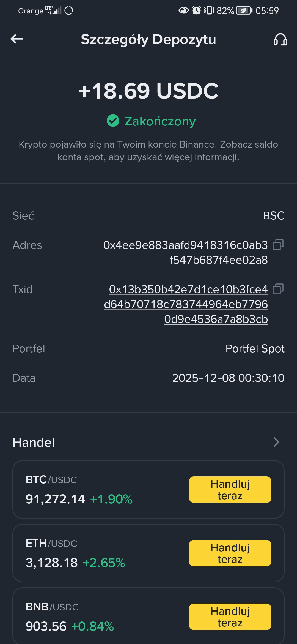The width and height of the screenshot is (297, 644).
Task: Open the Handel section heading
Action: (34, 443)
